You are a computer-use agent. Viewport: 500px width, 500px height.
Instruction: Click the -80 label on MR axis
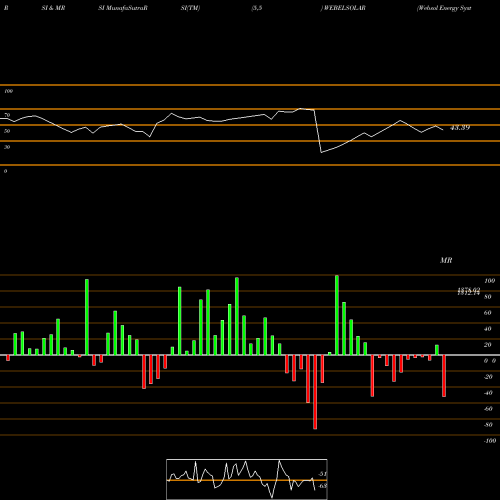click(x=488, y=425)
